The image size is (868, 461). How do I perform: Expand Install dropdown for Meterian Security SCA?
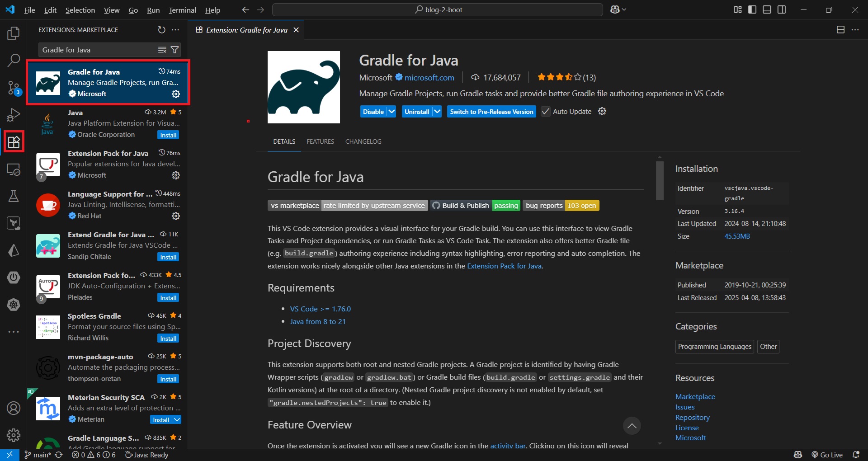[177, 420]
